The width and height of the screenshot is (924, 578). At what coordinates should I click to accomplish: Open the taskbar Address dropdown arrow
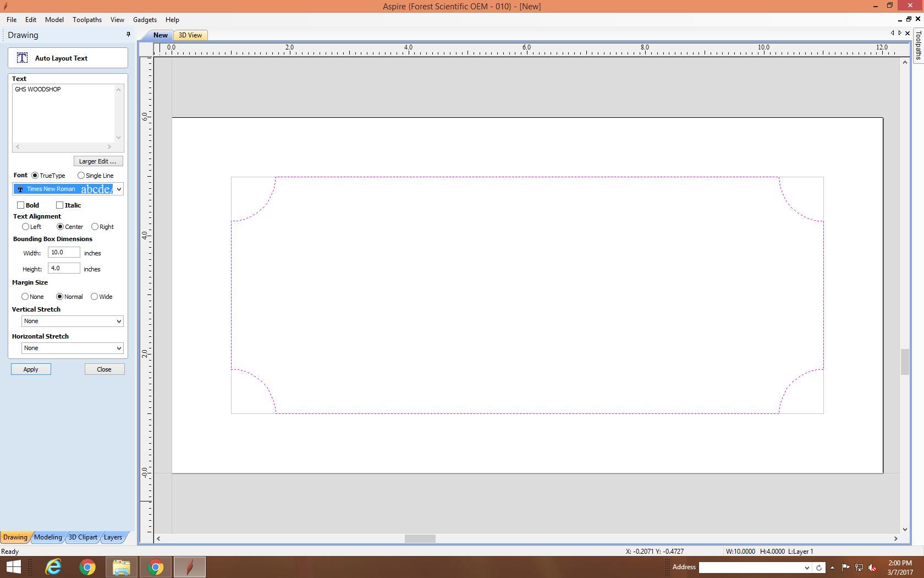(807, 568)
